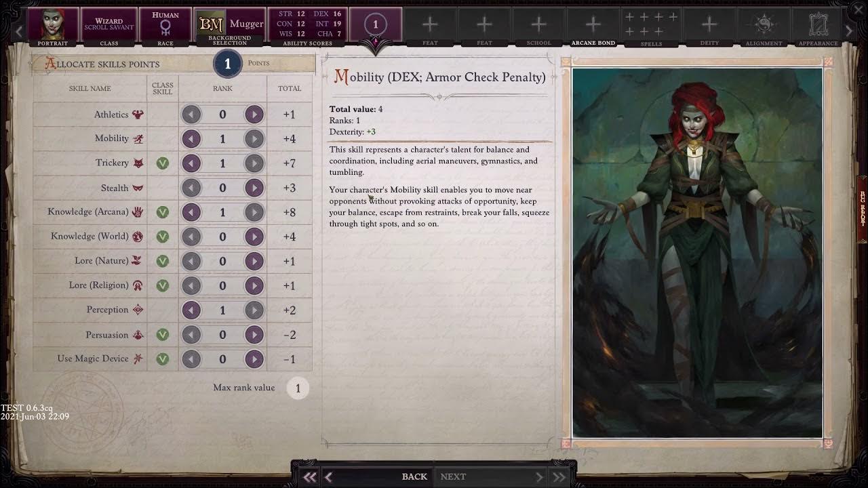Decrease Stealth rank with left arrow
The height and width of the screenshot is (488, 868).
[191, 188]
